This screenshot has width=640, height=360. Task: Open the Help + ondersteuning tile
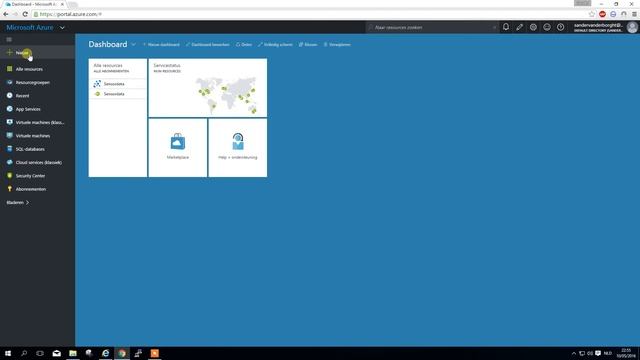(x=238, y=147)
